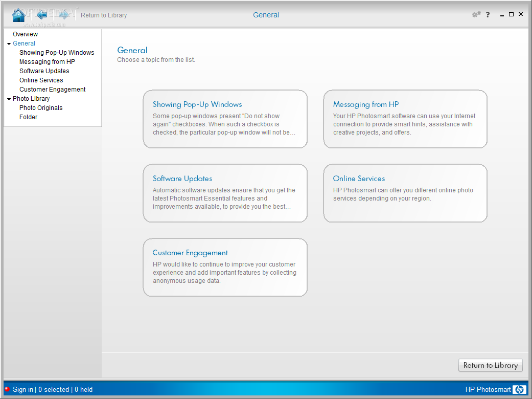Select Photo Library in sidebar
Image resolution: width=532 pixels, height=399 pixels.
(31, 99)
